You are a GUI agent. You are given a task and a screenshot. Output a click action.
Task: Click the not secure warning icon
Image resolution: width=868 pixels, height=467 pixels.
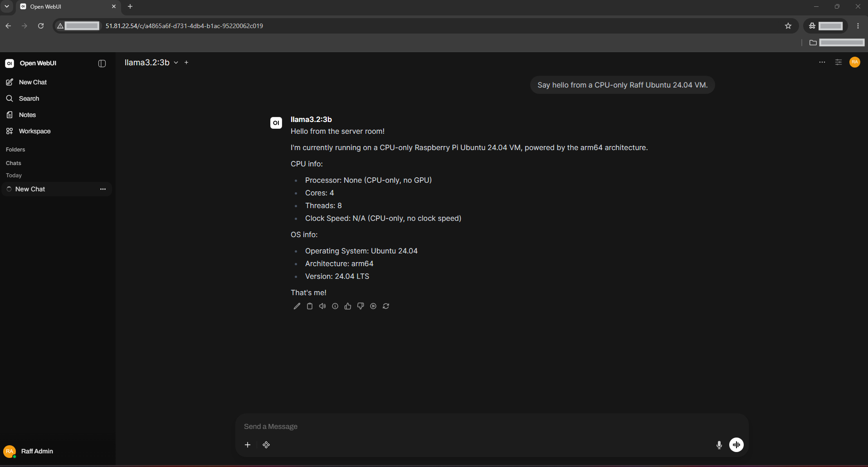[60, 26]
